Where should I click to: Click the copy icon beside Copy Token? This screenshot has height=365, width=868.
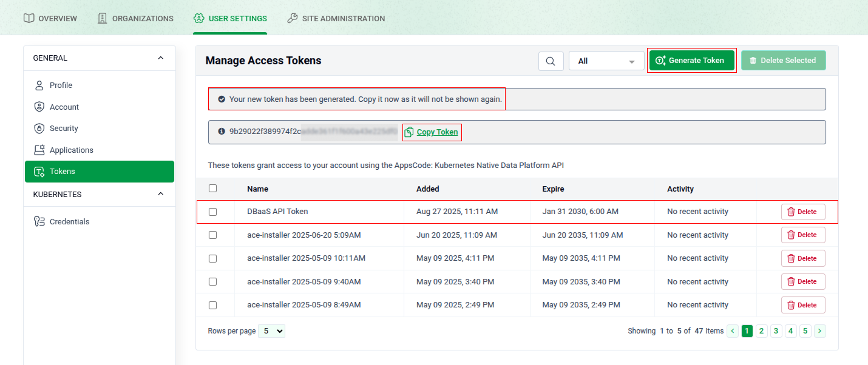pyautogui.click(x=409, y=132)
